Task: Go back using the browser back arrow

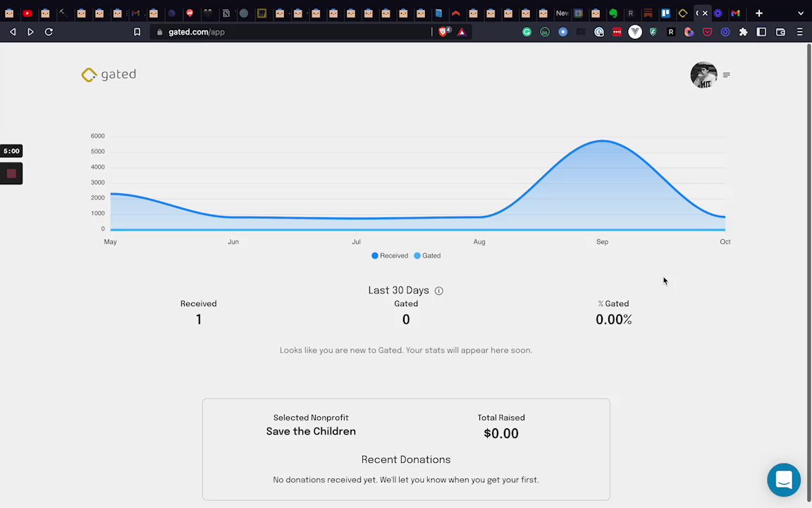Action: click(13, 32)
